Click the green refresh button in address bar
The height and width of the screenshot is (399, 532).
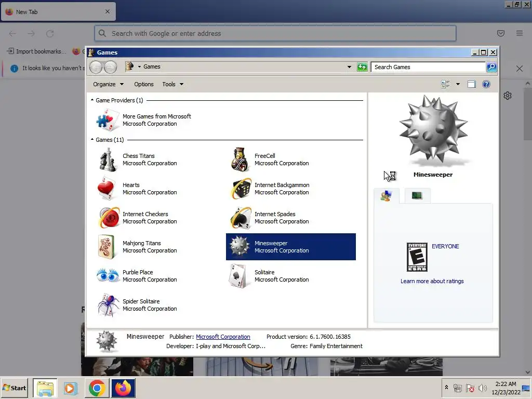pyautogui.click(x=362, y=67)
